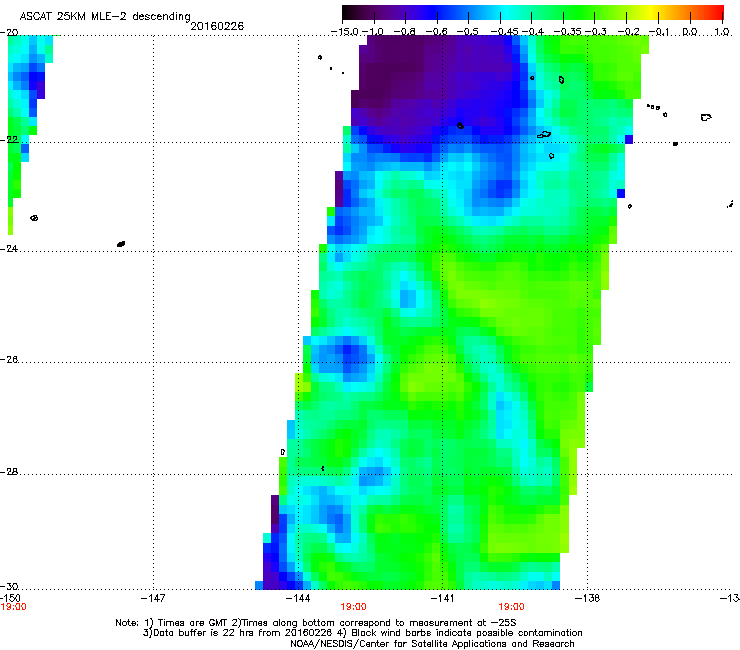
Task: Click the colorbar label -0.6
Action: click(436, 32)
